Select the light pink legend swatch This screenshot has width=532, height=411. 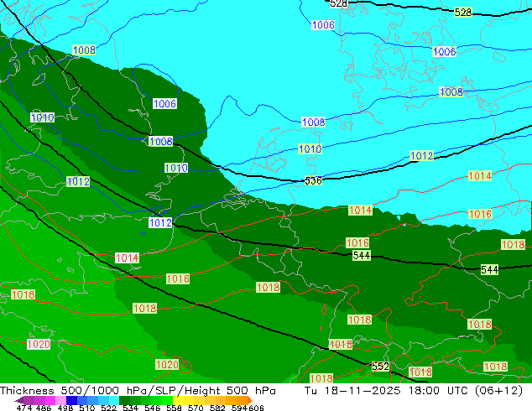tap(60, 400)
